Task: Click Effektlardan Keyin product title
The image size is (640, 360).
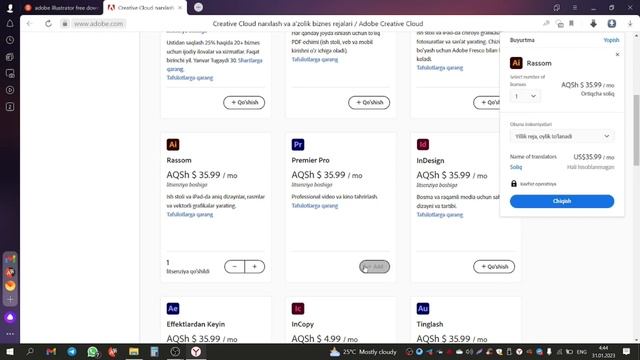Action: click(x=196, y=324)
